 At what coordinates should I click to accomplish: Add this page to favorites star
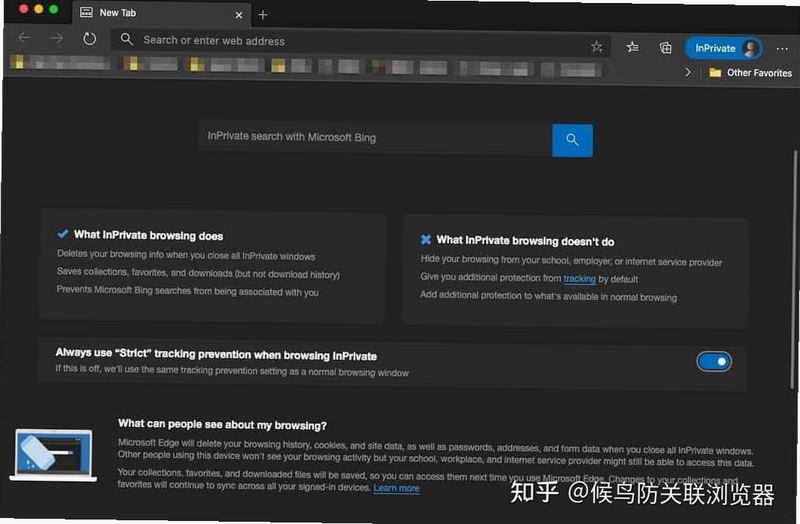(596, 47)
